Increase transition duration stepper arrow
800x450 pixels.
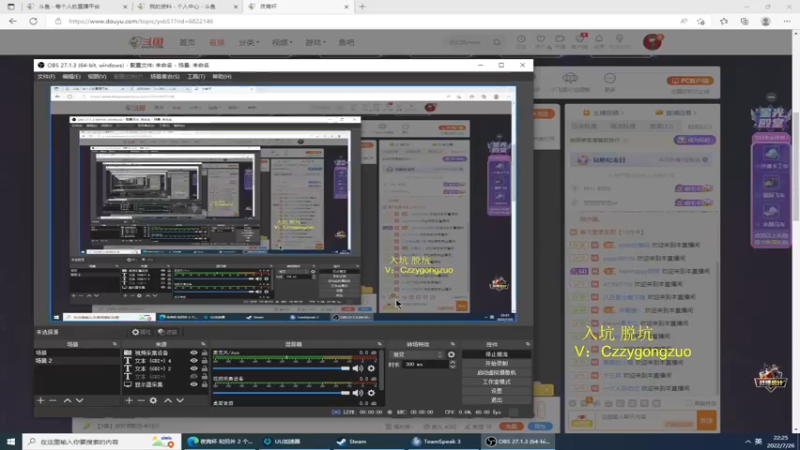click(453, 362)
